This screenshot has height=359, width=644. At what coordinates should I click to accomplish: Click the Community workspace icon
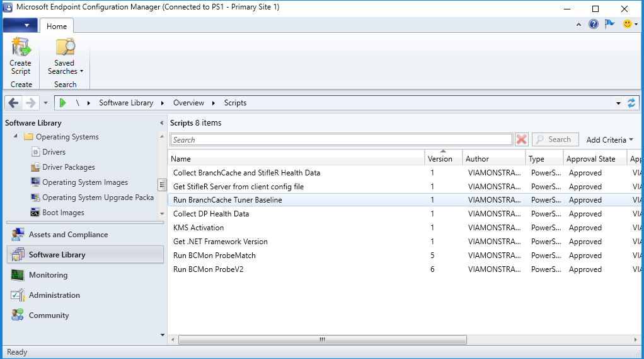coord(18,315)
